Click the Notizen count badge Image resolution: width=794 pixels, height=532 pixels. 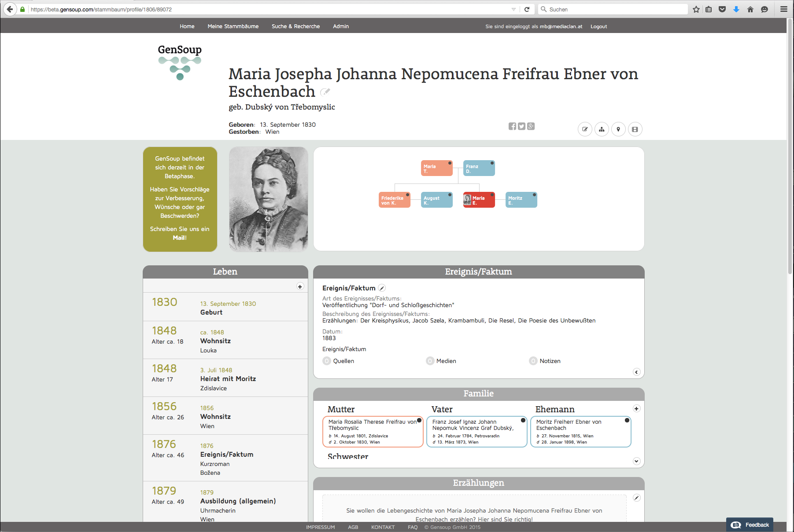click(x=533, y=361)
